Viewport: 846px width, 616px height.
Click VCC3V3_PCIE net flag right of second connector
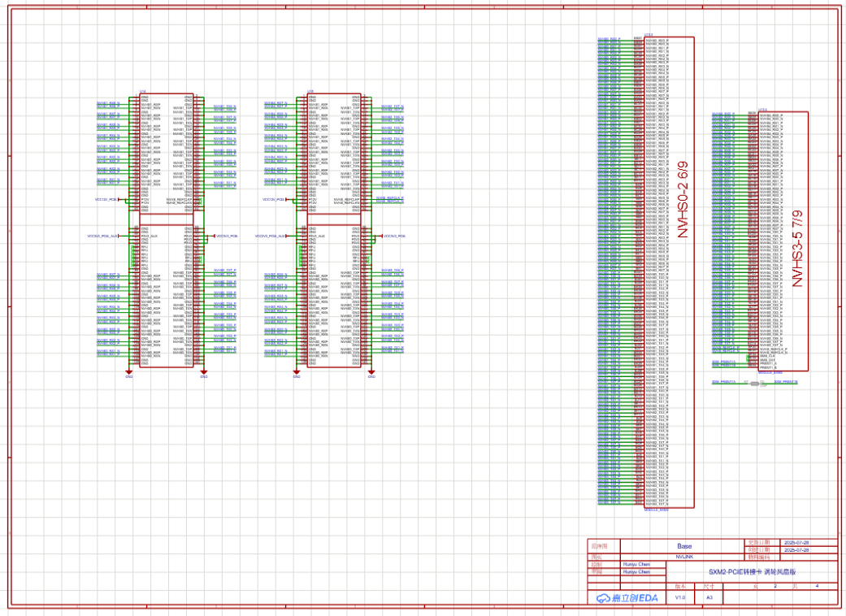click(x=395, y=236)
